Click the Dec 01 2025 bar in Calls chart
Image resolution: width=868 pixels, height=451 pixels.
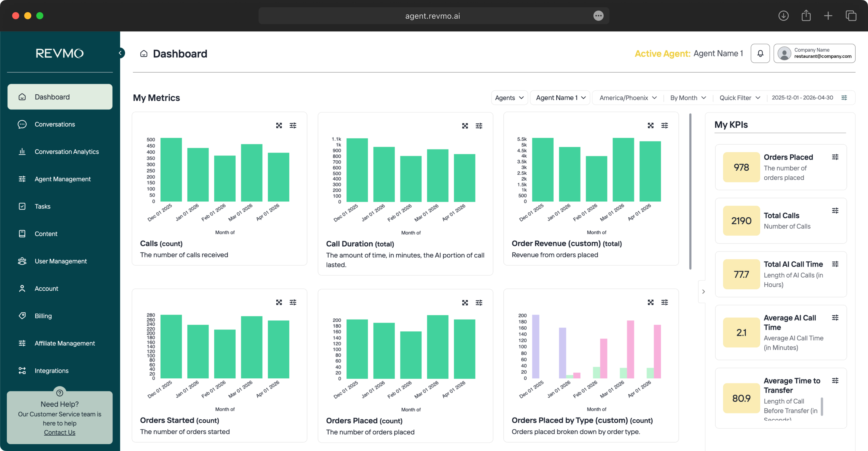coord(171,169)
